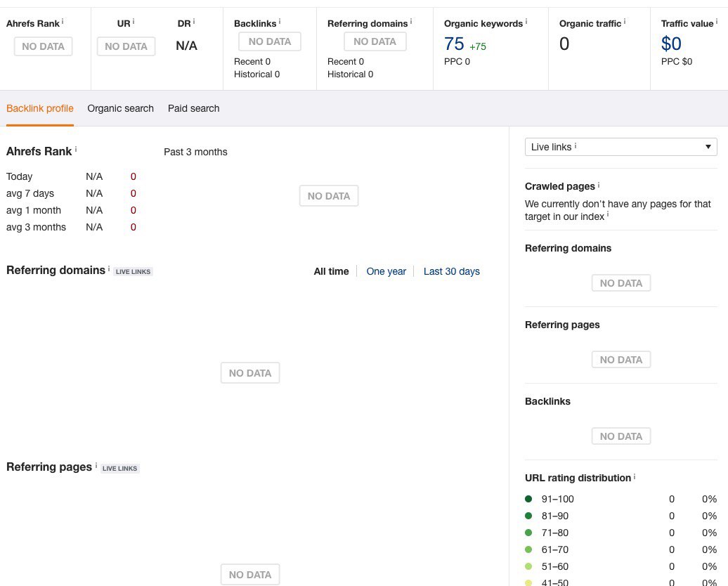Click the info icon beside Ahrefs Rank header
Viewport: 728px width, 586px height.
tap(63, 21)
